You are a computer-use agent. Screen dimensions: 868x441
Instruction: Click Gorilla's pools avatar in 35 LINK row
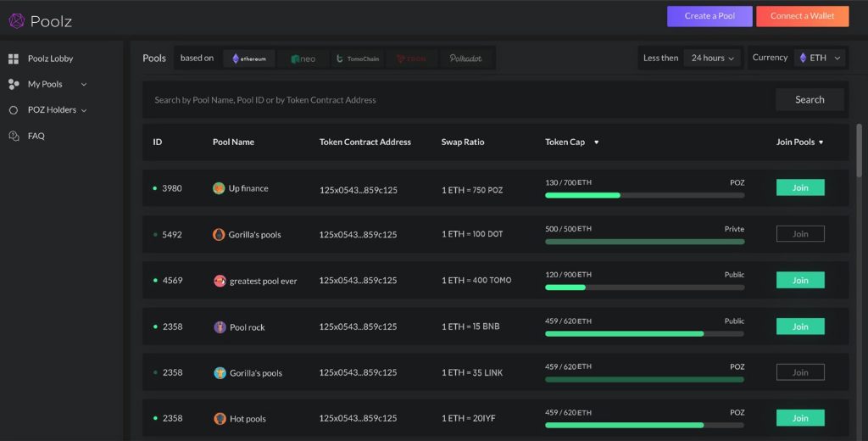point(220,373)
